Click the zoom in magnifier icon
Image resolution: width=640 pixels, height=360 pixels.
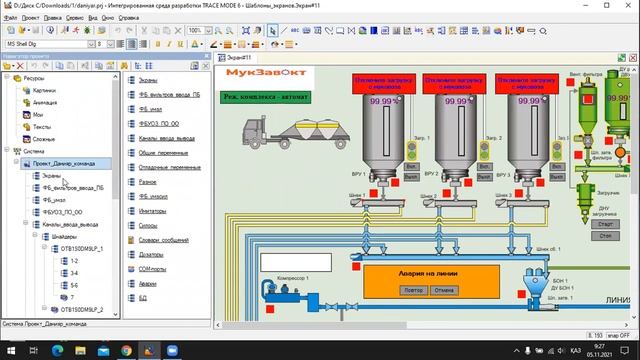218,31
